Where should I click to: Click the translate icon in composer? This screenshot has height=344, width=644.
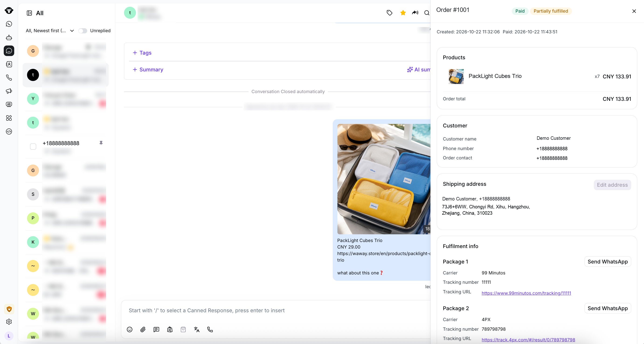(x=197, y=330)
